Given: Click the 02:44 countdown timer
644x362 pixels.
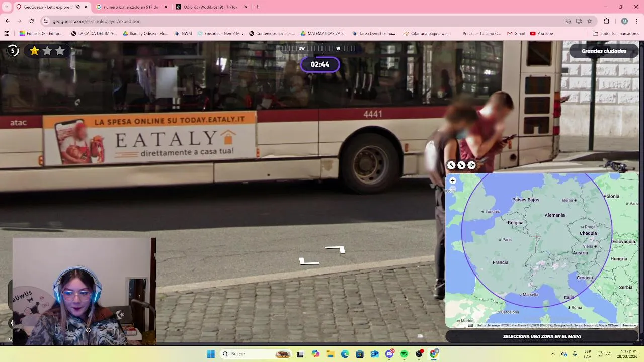Looking at the screenshot, I should point(320,64).
